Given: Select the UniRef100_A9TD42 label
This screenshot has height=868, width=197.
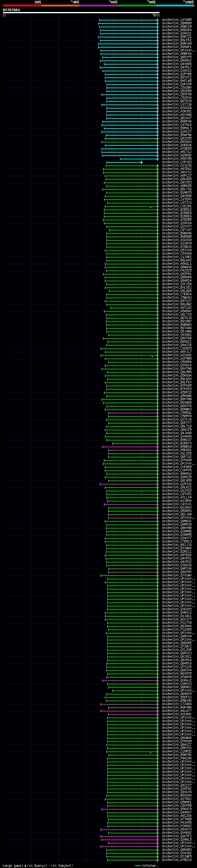Looking at the screenshot, I should pos(176,169).
